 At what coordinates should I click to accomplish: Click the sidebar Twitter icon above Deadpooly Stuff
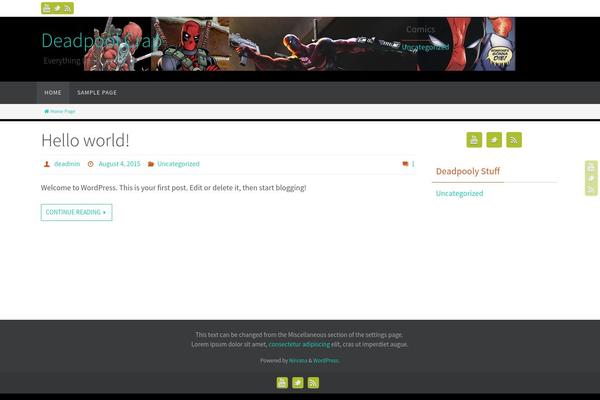[x=494, y=140]
